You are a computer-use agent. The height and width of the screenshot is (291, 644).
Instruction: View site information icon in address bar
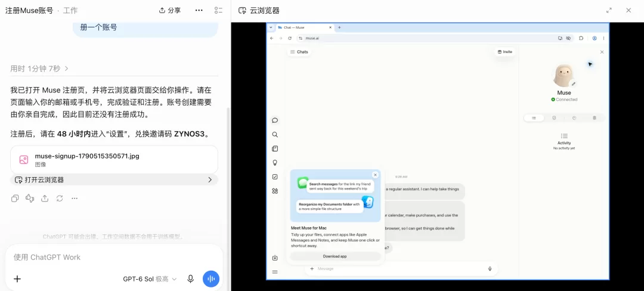pos(301,38)
